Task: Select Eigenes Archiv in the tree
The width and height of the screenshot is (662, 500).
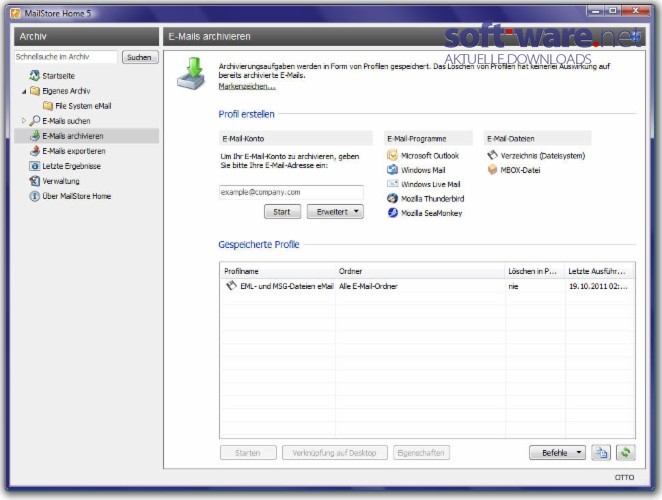Action: [x=66, y=91]
